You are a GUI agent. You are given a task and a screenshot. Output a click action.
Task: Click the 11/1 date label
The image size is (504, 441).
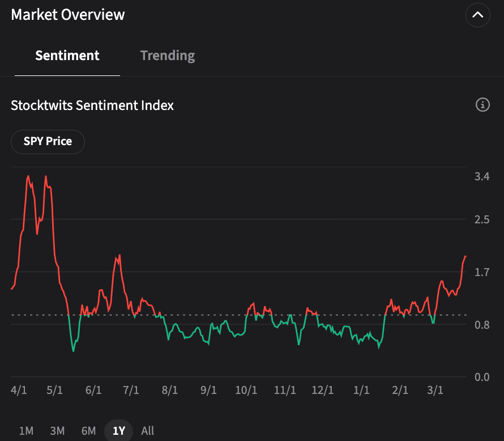[x=285, y=390]
